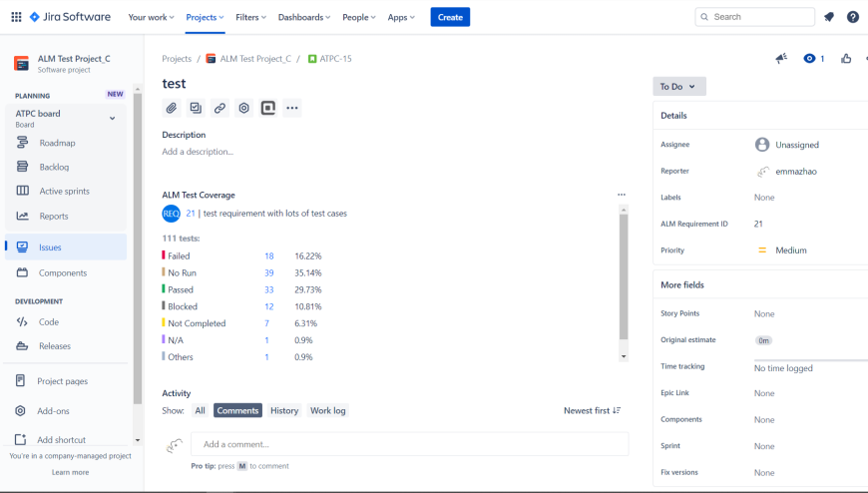Open the Filters dropdown menu
Screen dimensions: 868x493
tap(250, 17)
